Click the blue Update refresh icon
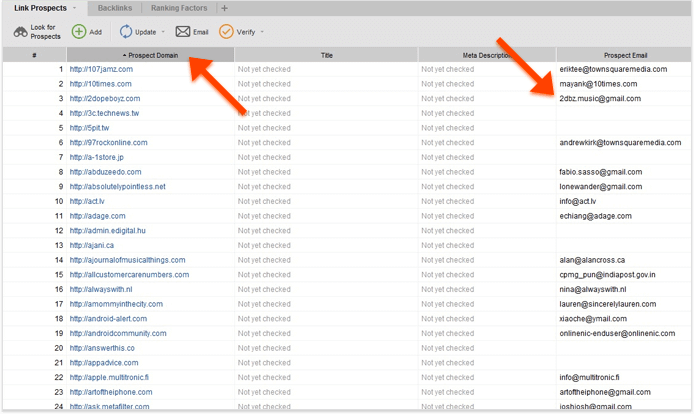The height and width of the screenshot is (414, 694). pyautogui.click(x=125, y=32)
